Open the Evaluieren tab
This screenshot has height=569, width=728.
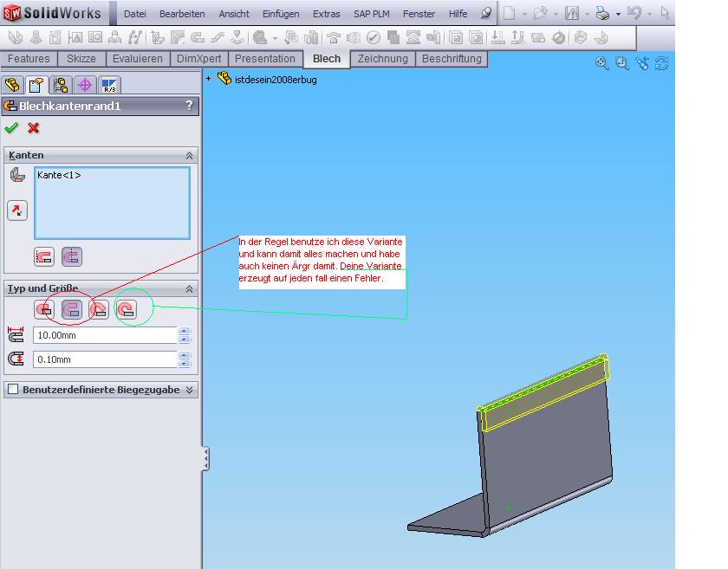(138, 59)
